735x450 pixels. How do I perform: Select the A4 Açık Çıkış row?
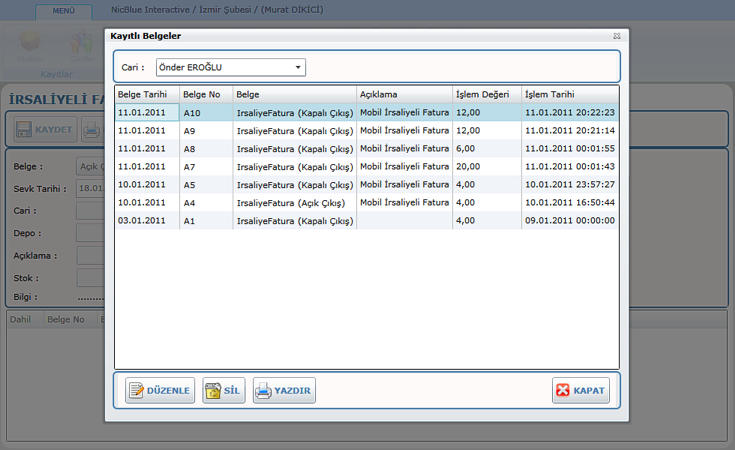[x=366, y=202]
